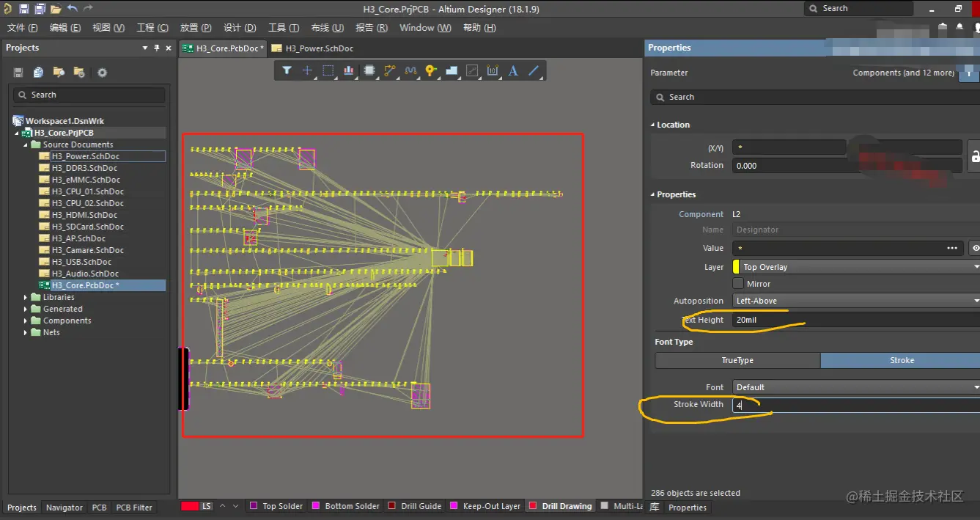Expand the Components folder
Viewport: 980px width, 520px height.
tap(26, 321)
